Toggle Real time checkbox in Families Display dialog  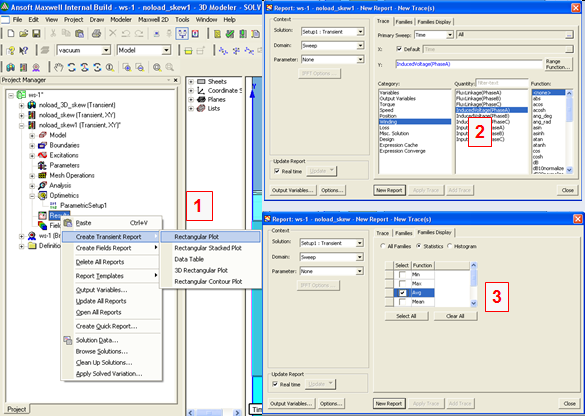pos(275,384)
